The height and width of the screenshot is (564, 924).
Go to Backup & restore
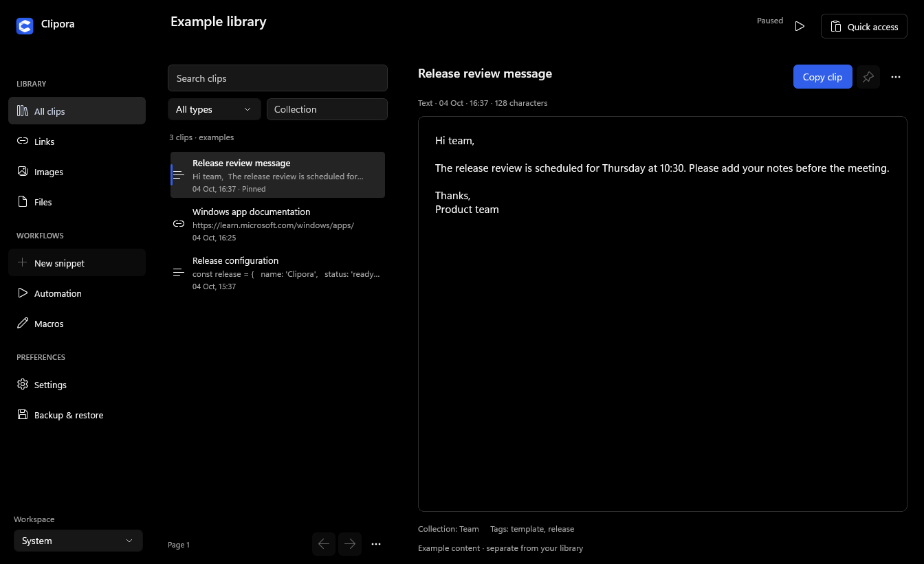pos(77,415)
